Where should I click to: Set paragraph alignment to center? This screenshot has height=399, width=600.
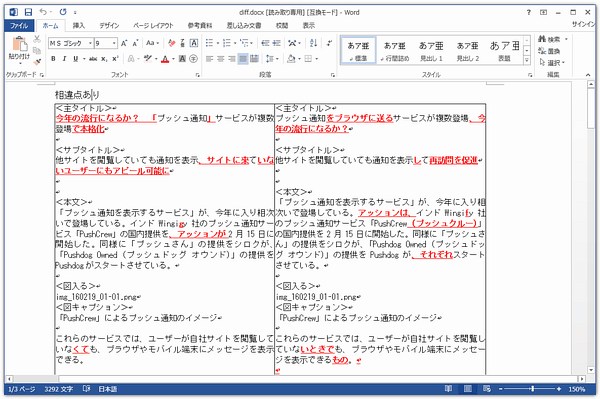click(220, 59)
